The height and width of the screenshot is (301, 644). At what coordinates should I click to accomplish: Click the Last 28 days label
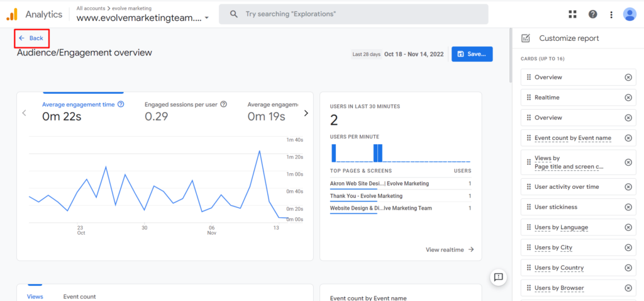[x=367, y=54]
